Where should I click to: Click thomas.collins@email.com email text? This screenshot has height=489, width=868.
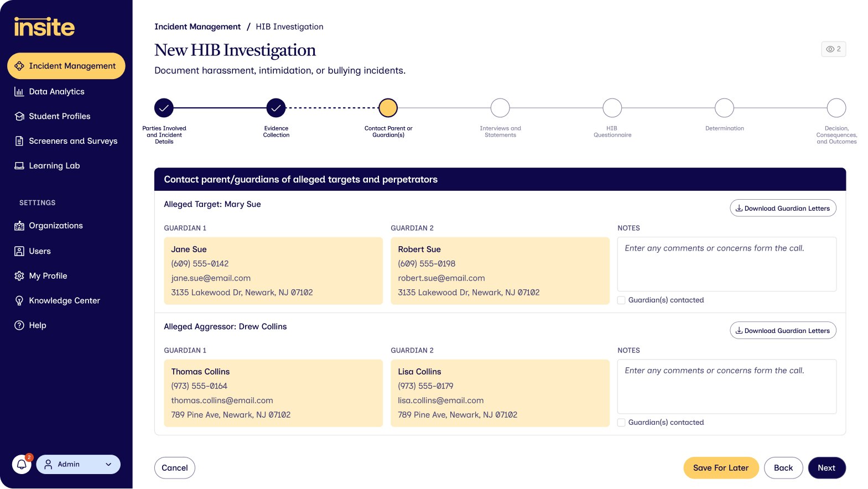coord(222,400)
